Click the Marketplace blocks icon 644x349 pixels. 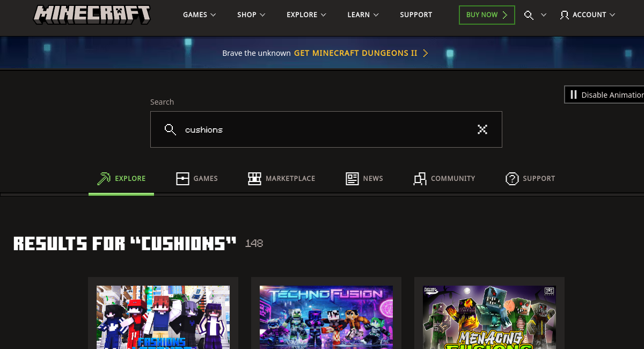click(x=254, y=179)
